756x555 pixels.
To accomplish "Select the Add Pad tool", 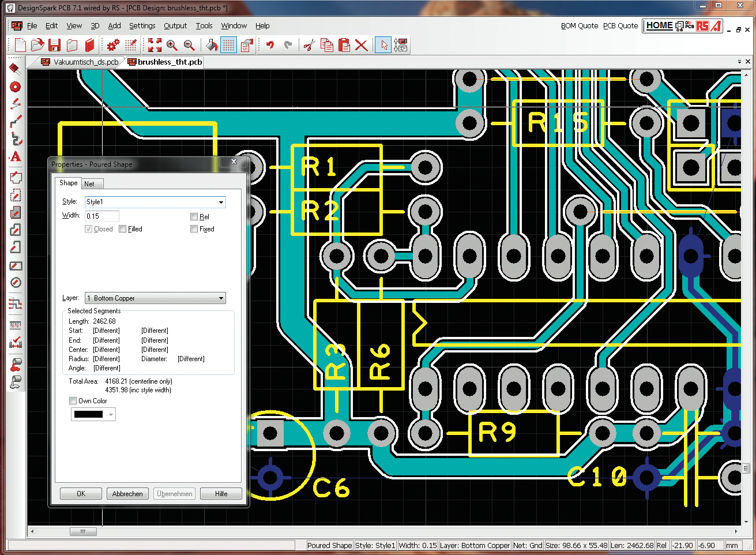I will pos(16,87).
